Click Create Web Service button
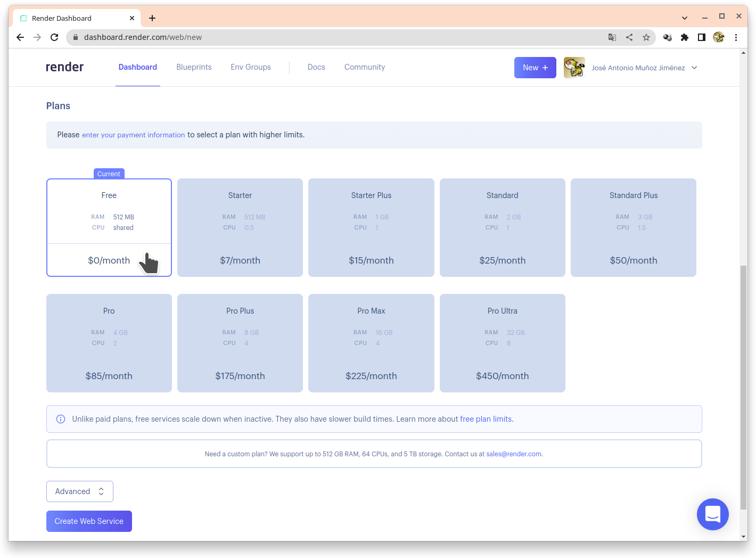756x558 pixels. pyautogui.click(x=89, y=521)
